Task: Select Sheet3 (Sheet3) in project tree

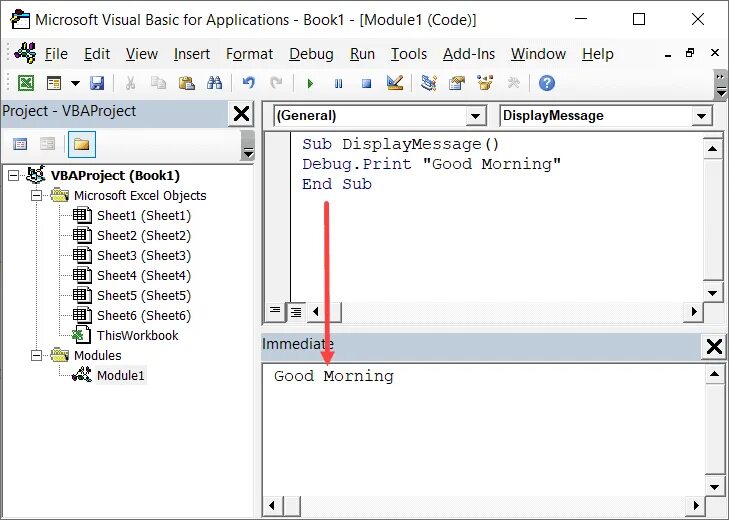Action: (x=144, y=256)
